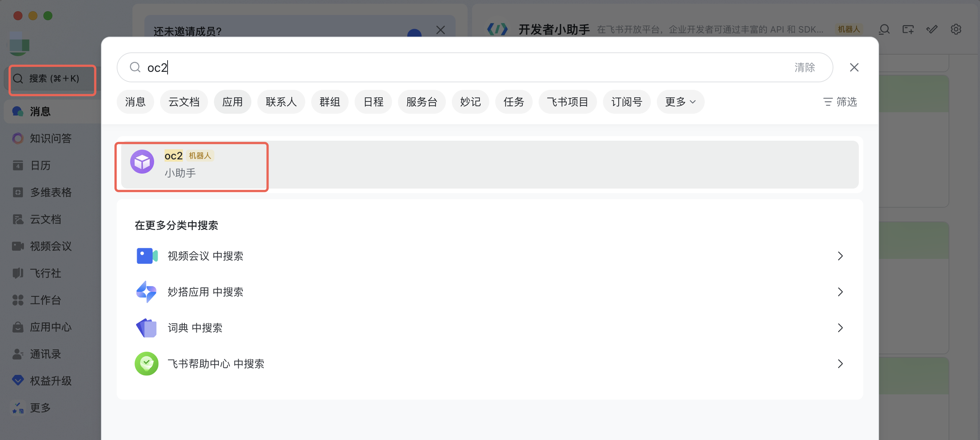Click the 清除 button in search field

point(804,67)
